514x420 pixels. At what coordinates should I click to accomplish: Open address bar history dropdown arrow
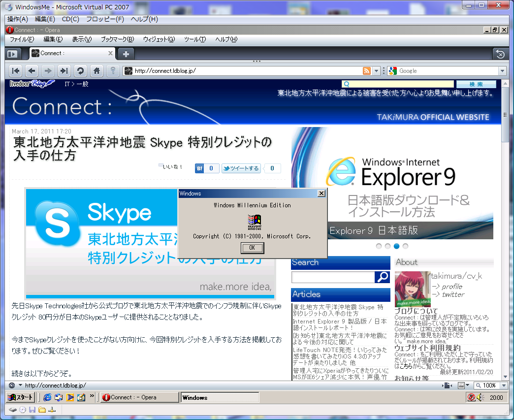point(376,71)
